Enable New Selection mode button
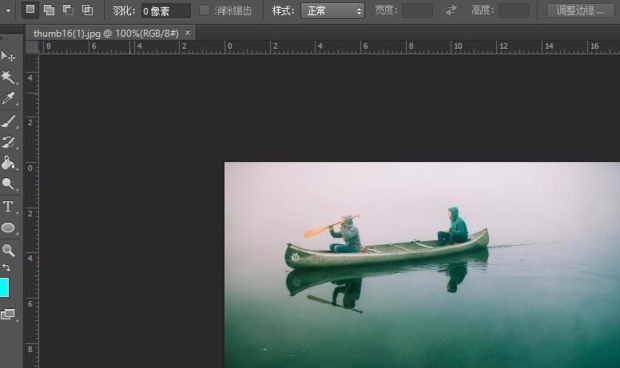This screenshot has height=368, width=620. [30, 10]
